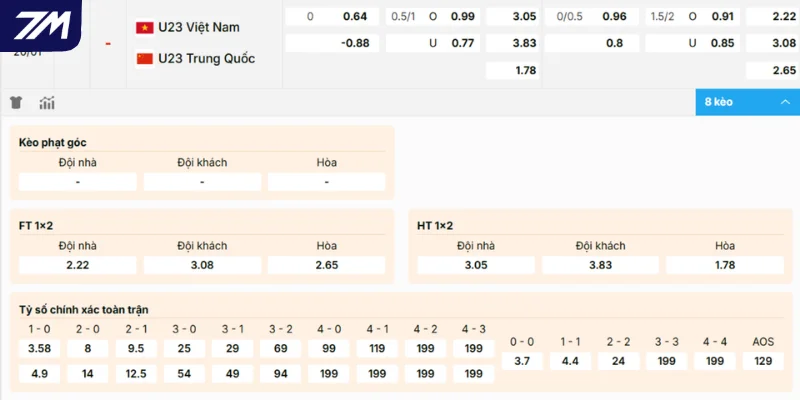Open the bar chart statistics icon
Image resolution: width=800 pixels, height=400 pixels.
pyautogui.click(x=47, y=102)
